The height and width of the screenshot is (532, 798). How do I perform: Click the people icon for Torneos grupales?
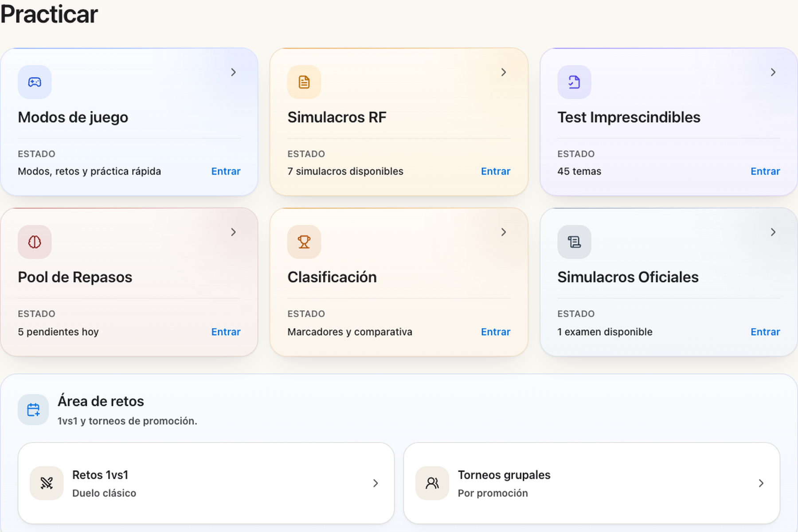432,483
